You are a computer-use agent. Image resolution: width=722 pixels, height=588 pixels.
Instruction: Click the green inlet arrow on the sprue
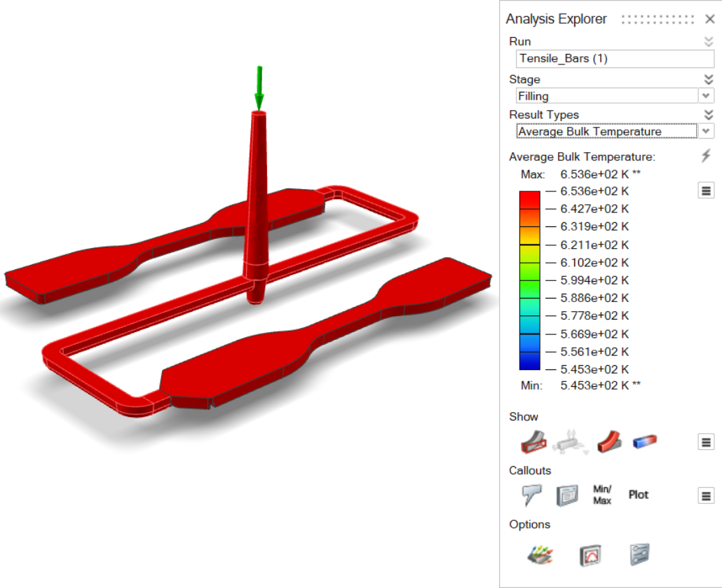click(x=259, y=88)
